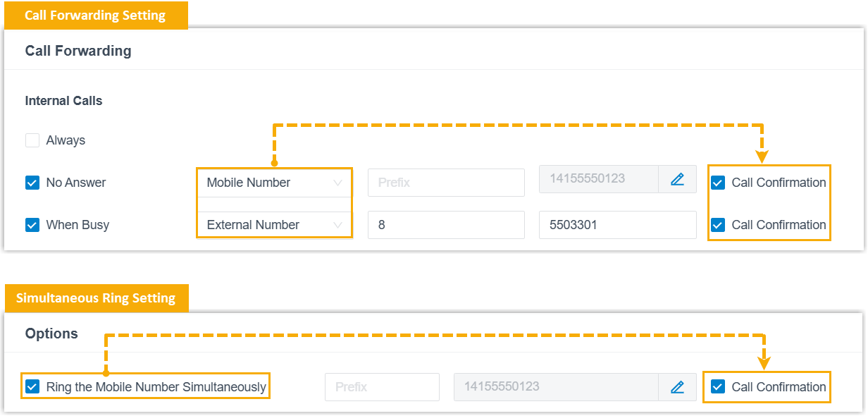The height and width of the screenshot is (416, 868).
Task: Select the Call Forwarding Setting tab label
Action: 95,16
